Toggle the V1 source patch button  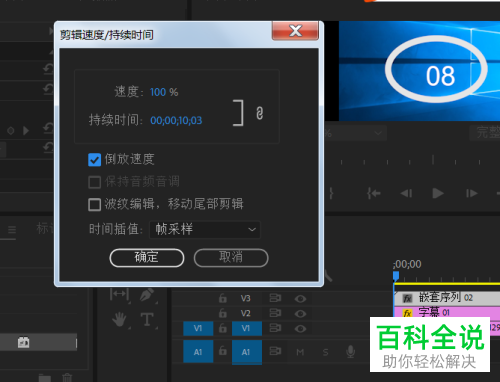click(198, 328)
